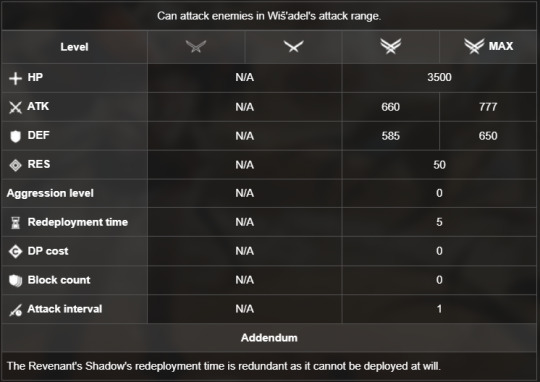540x382 pixels.
Task: Click the Aggression level row label
Action: [x=50, y=193]
